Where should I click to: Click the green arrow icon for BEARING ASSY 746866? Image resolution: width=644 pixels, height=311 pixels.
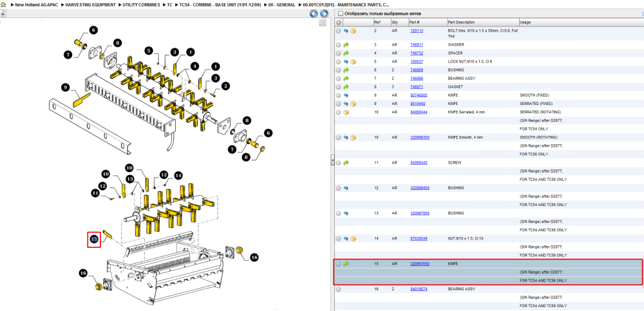pyautogui.click(x=346, y=78)
